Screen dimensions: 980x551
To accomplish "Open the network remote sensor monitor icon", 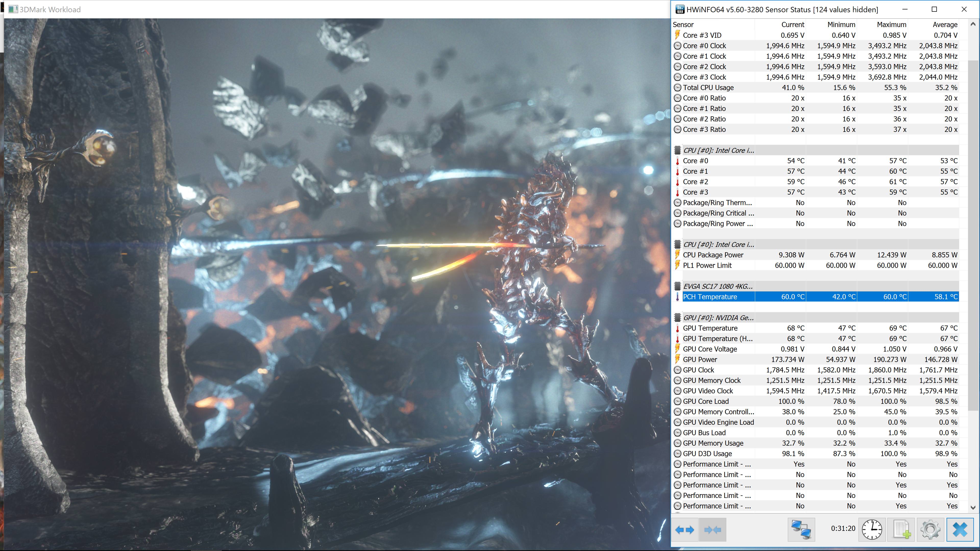I will (801, 529).
